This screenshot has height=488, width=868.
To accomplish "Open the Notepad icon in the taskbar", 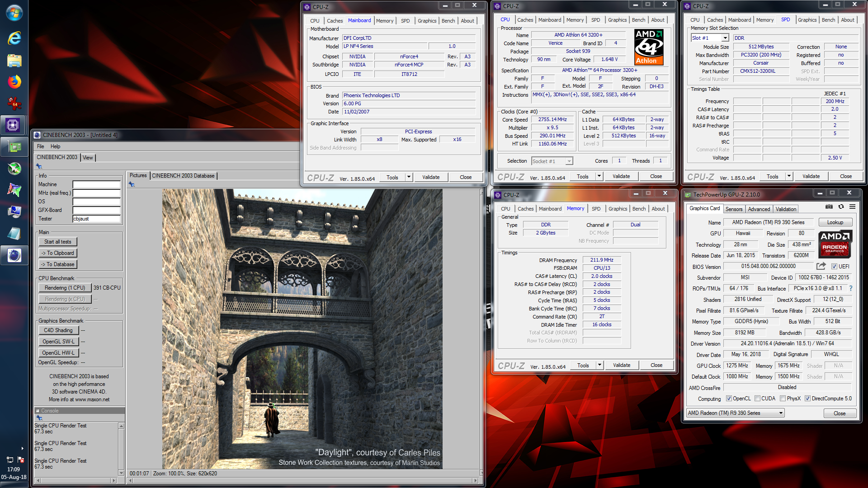I will [x=14, y=233].
